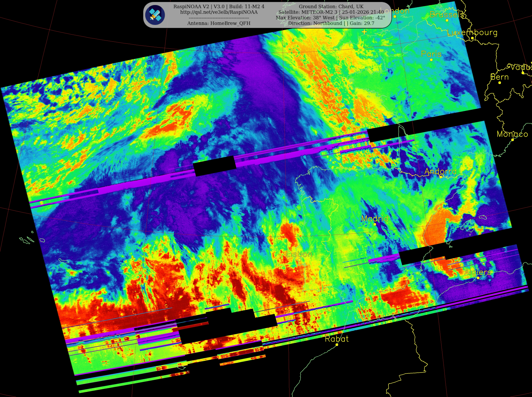Click the Algiers city dot marker

(x=478, y=278)
